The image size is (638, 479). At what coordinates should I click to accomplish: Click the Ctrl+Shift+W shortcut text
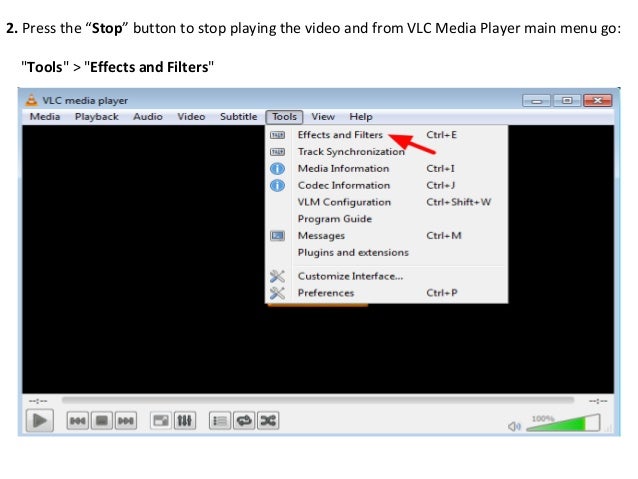(x=459, y=202)
